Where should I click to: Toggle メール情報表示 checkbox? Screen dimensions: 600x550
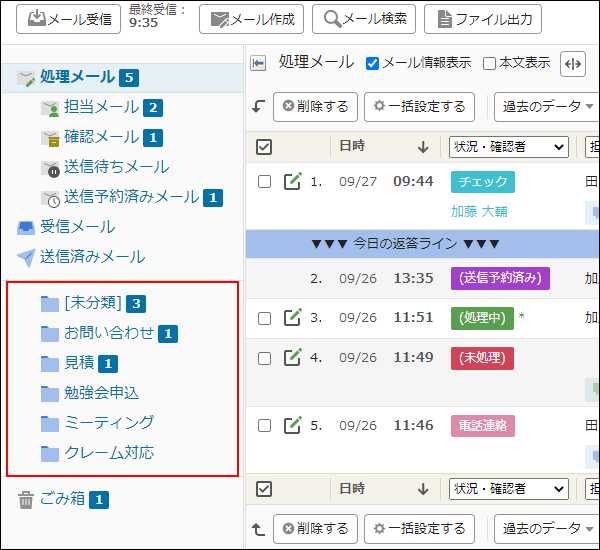pos(372,64)
